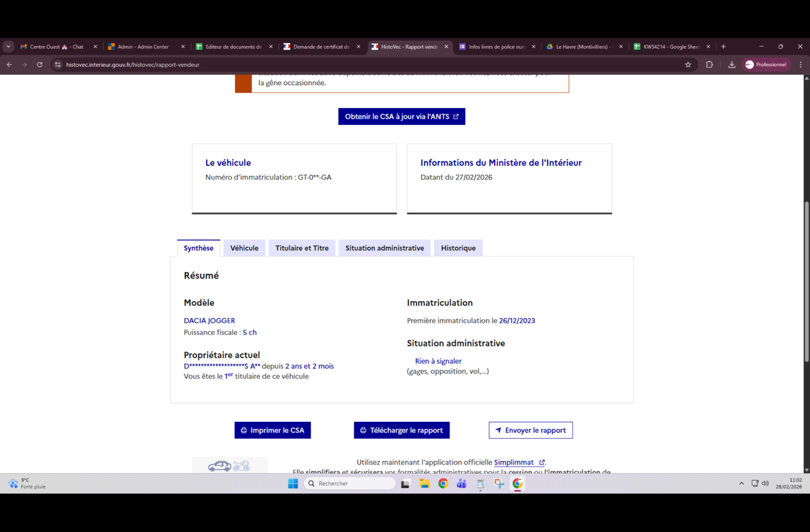Open the Titulaire et Titre tab

[302, 248]
